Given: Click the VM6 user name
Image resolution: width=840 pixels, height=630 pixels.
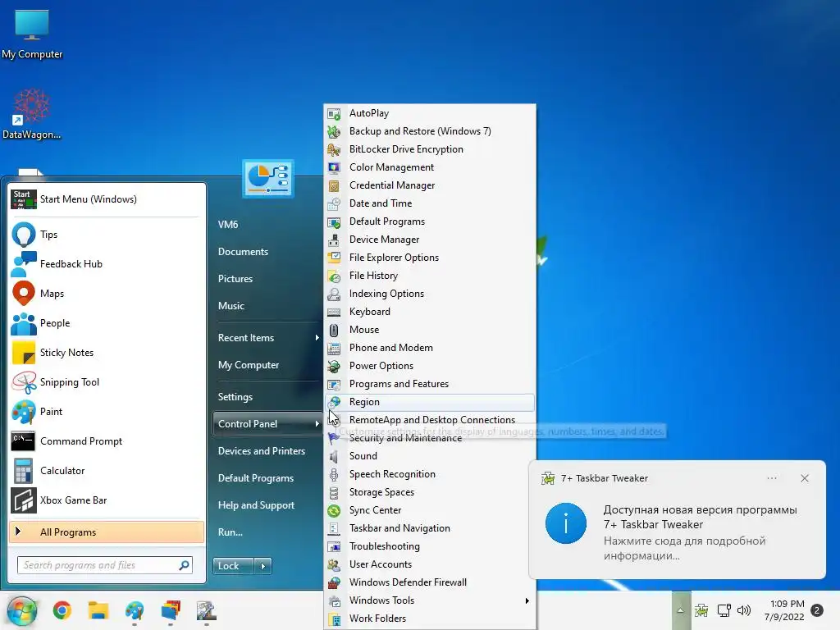Looking at the screenshot, I should [x=228, y=225].
